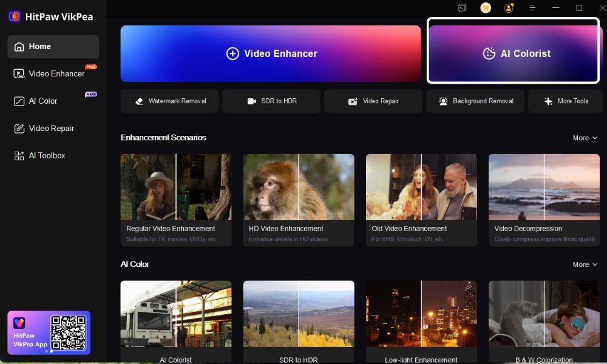Open the user account icon
Screen dimensions: 607x364
click(509, 8)
